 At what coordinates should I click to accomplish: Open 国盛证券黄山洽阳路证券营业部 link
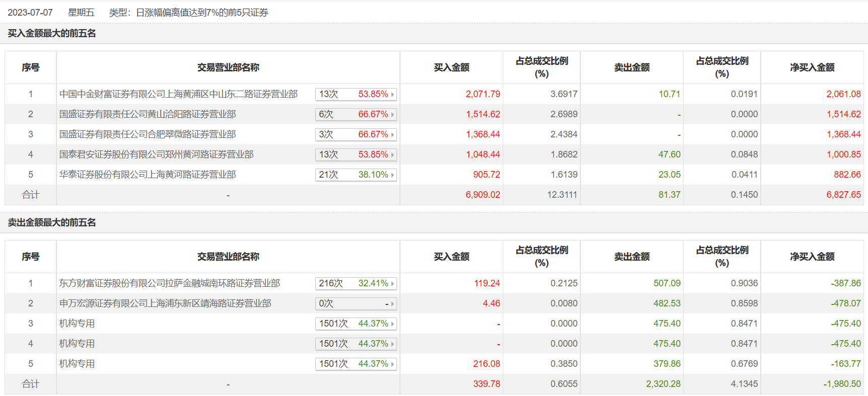(x=148, y=114)
